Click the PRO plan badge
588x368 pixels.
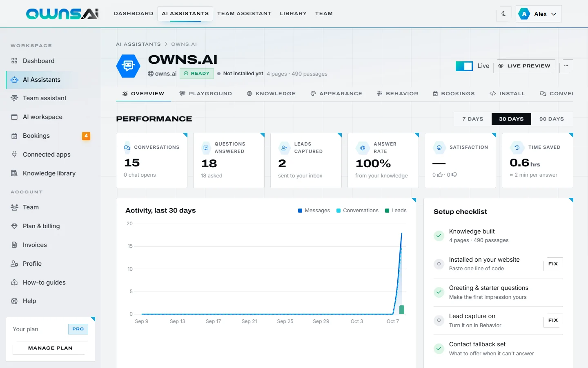[78, 329]
